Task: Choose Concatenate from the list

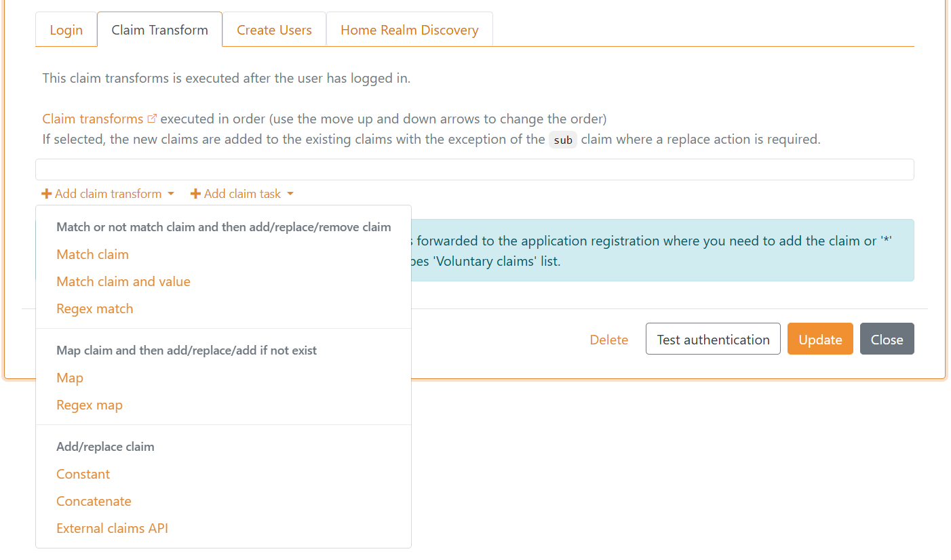Action: tap(94, 501)
